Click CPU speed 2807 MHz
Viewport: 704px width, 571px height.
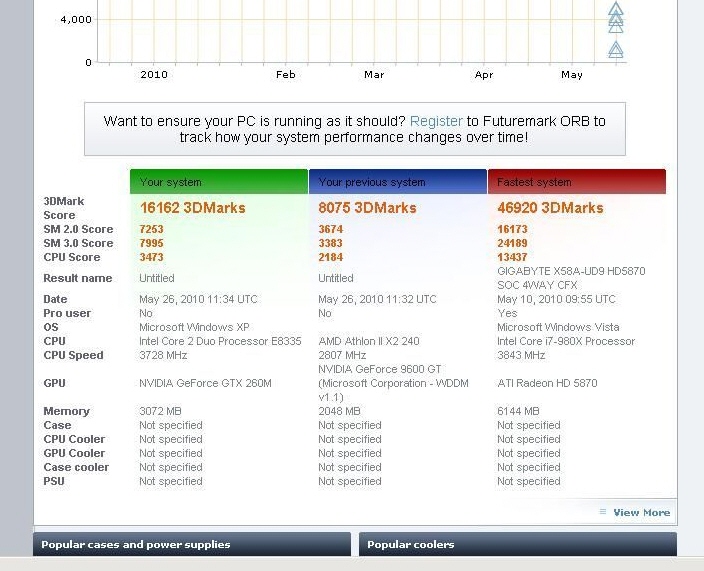point(342,355)
